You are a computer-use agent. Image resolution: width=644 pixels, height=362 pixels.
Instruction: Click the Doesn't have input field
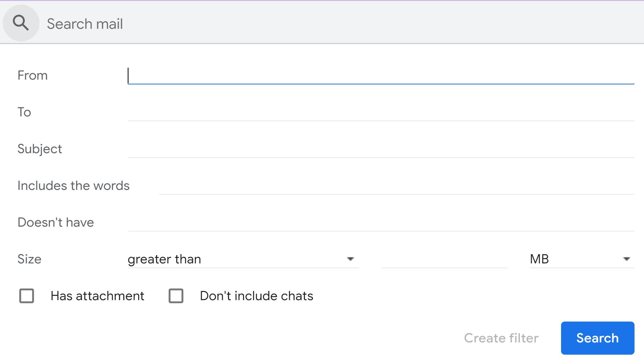[x=381, y=223]
